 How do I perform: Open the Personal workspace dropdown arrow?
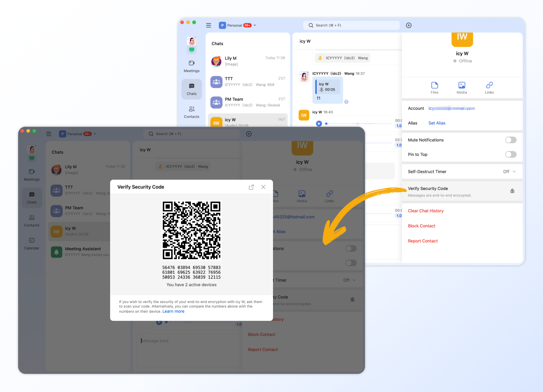(x=255, y=25)
